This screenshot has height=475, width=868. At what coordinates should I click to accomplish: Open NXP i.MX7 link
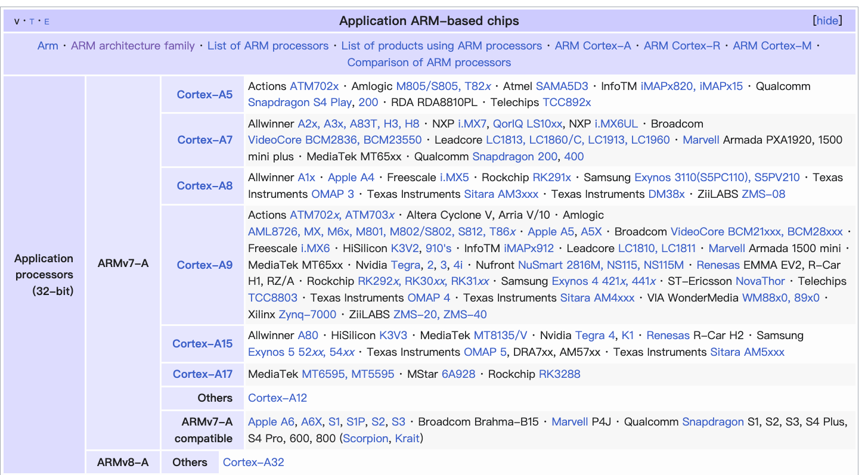pyautogui.click(x=472, y=124)
